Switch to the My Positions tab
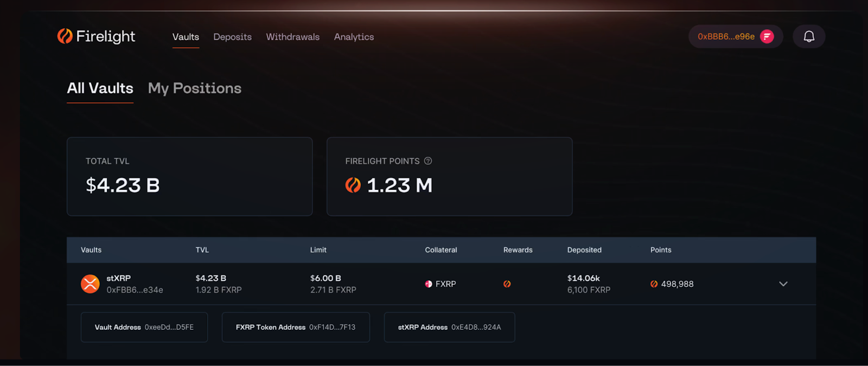 [195, 88]
